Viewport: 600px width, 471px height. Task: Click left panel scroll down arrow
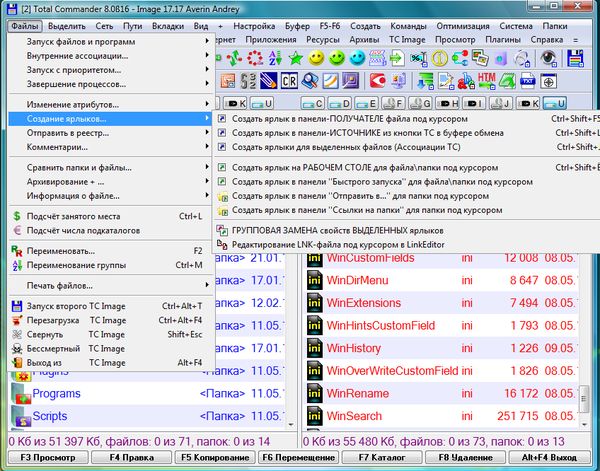tap(291, 424)
